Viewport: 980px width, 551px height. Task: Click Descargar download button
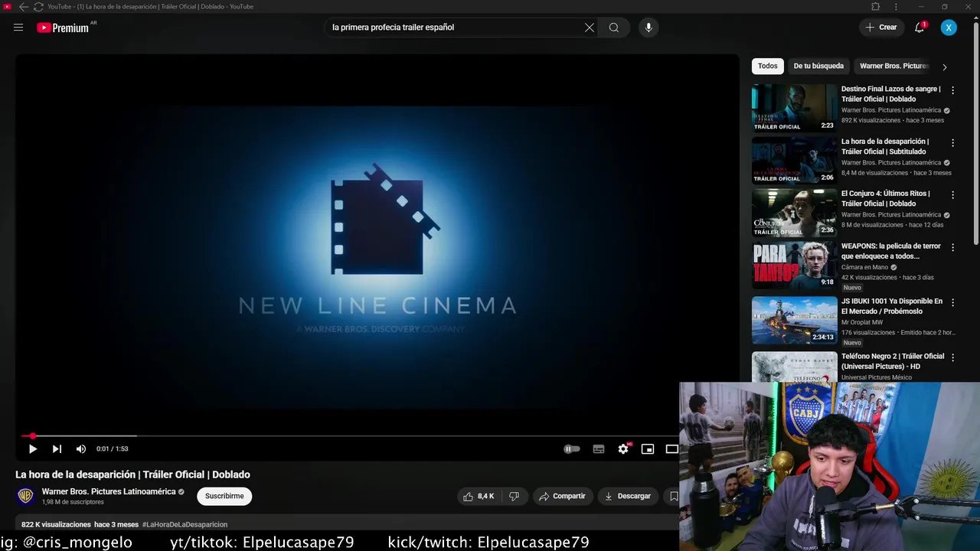(628, 496)
